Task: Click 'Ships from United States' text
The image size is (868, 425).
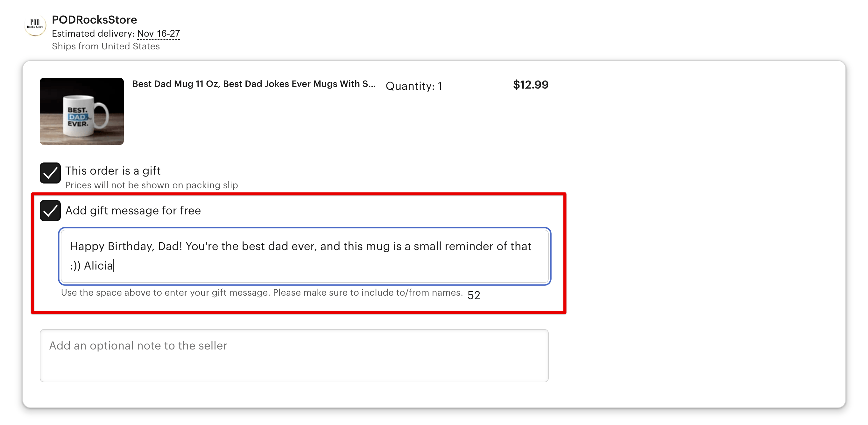Action: pos(105,46)
